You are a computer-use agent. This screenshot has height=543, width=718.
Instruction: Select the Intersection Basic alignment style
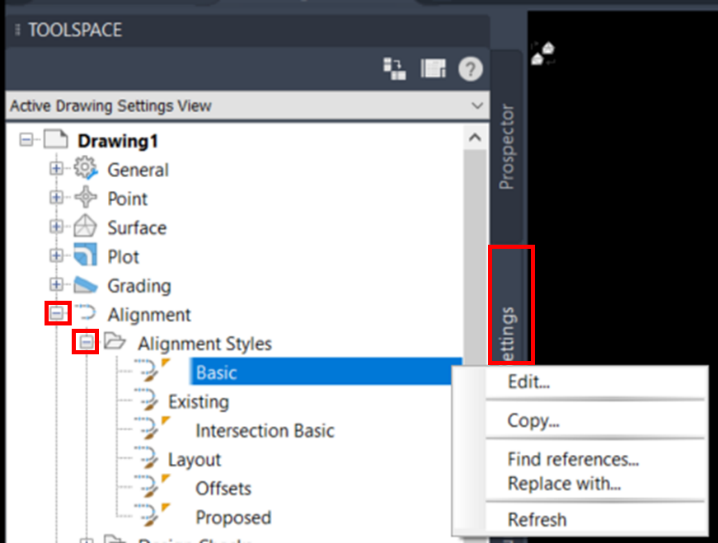[265, 431]
